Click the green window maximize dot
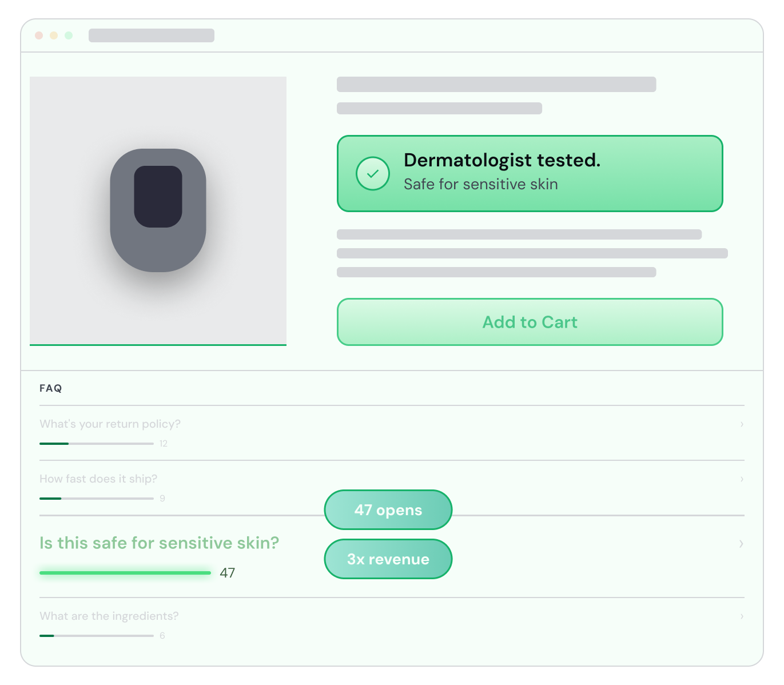The width and height of the screenshot is (784, 685). pos(69,35)
